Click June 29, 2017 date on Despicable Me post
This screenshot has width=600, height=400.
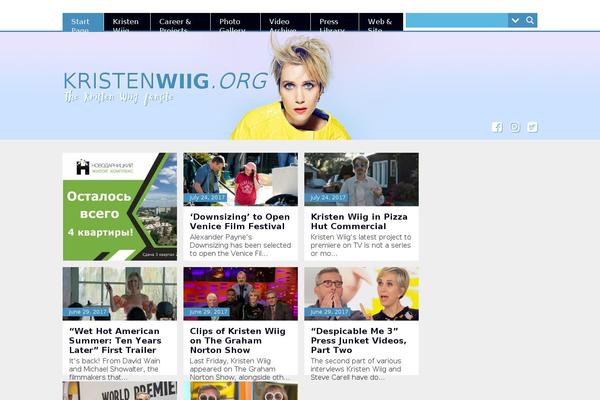coord(329,312)
